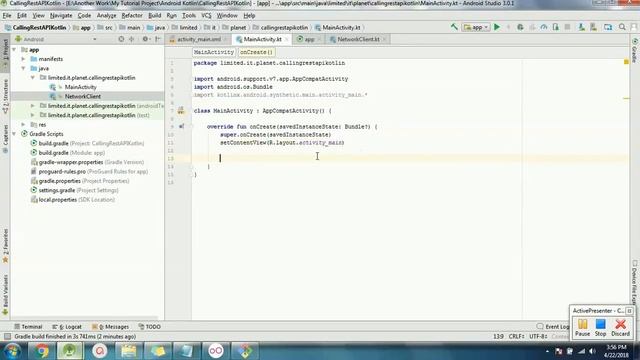This screenshot has height=360, width=640.
Task: Collapse the app module tree node
Action: point(15,49)
